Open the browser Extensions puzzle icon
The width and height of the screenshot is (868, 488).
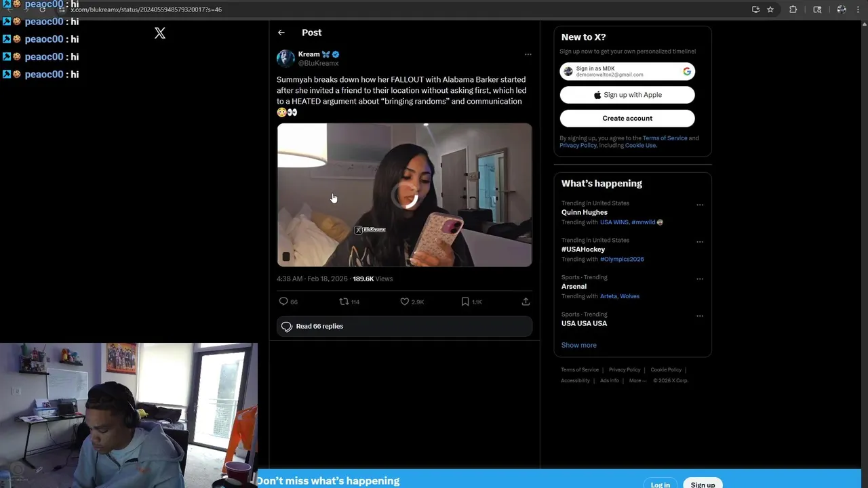pyautogui.click(x=793, y=9)
